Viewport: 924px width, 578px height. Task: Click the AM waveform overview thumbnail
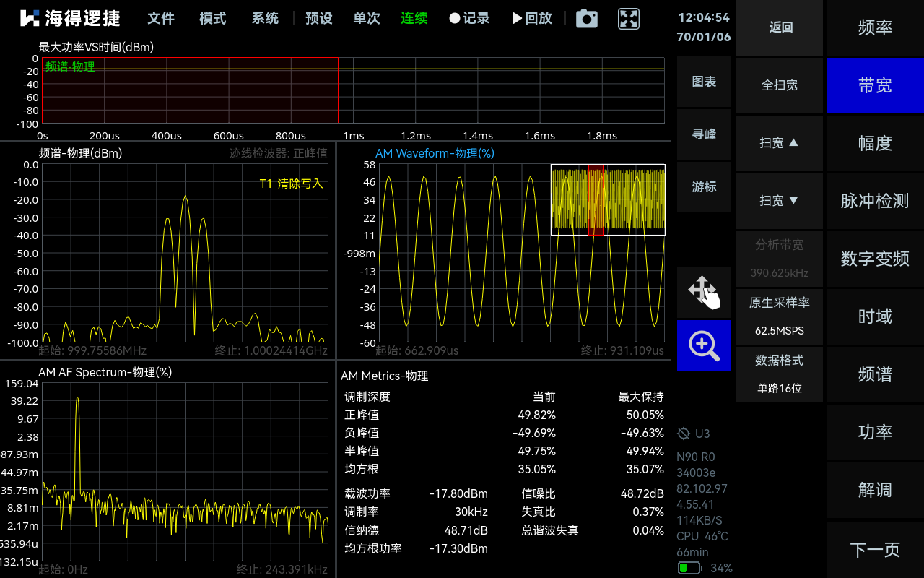click(608, 199)
